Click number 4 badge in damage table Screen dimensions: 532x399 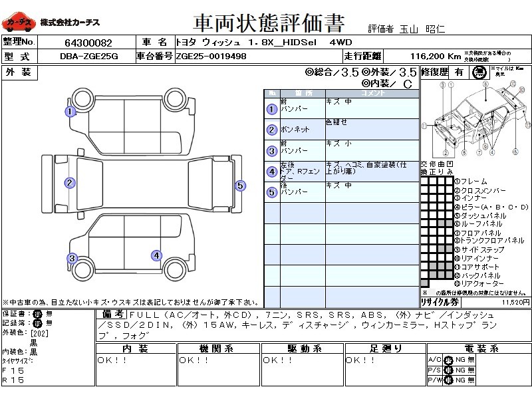point(271,172)
